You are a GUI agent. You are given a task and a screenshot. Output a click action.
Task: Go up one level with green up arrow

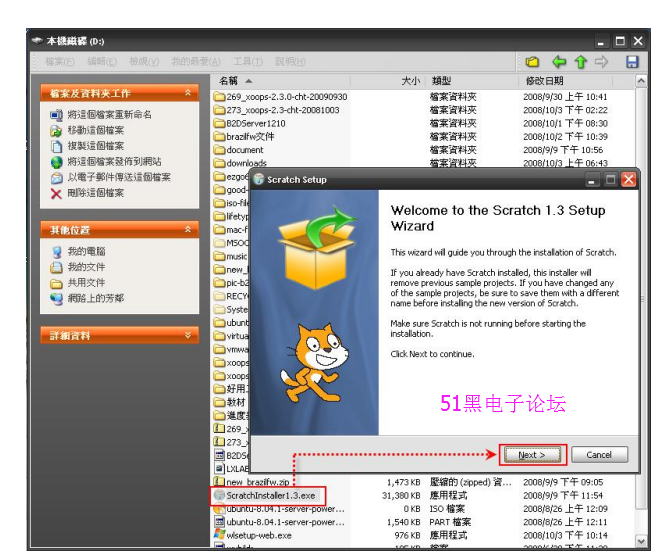click(x=581, y=62)
